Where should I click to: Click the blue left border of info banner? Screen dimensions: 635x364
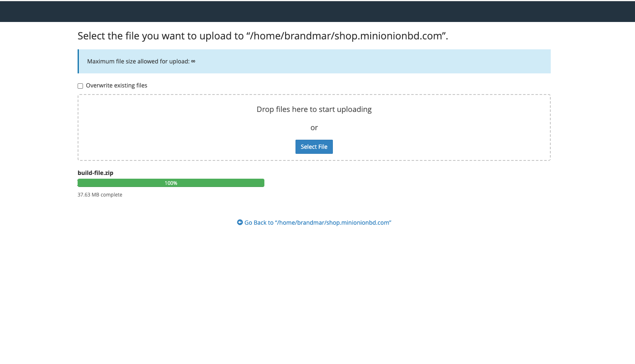[78, 61]
